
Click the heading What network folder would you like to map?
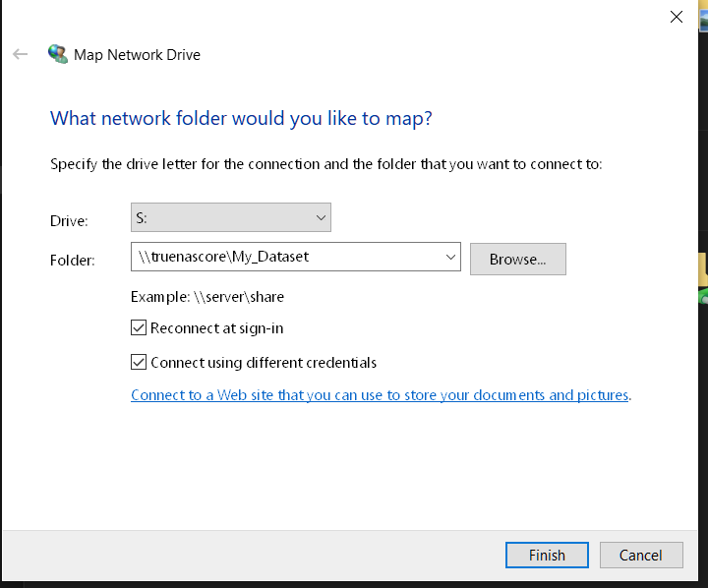(241, 119)
